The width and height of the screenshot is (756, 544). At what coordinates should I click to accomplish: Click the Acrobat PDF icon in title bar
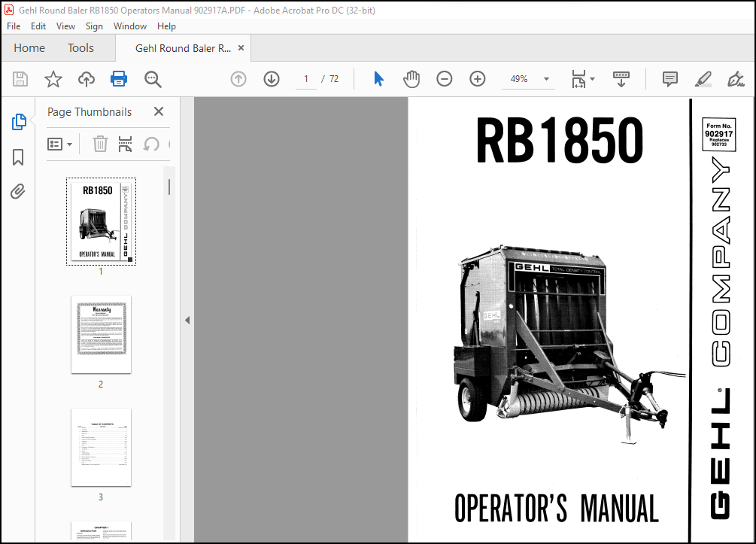click(x=9, y=10)
